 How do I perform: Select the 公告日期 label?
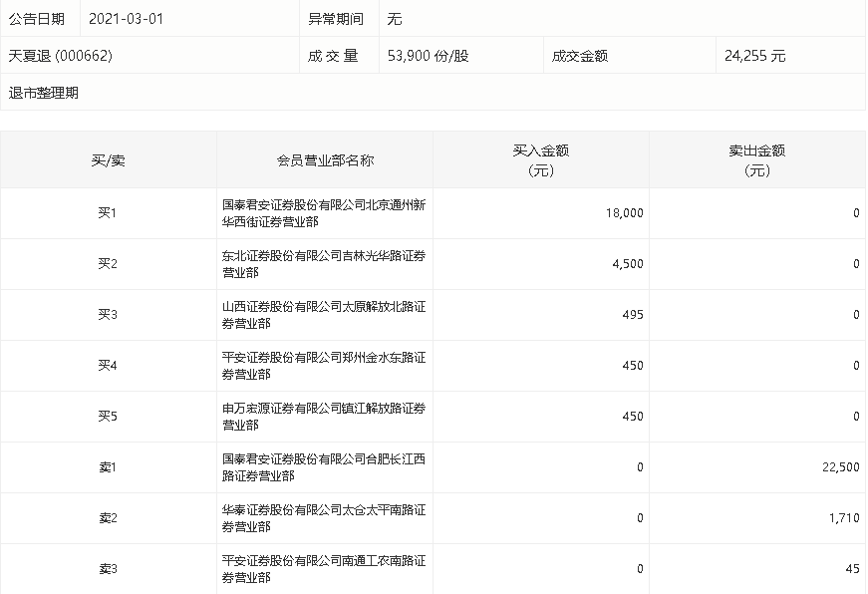coord(37,19)
